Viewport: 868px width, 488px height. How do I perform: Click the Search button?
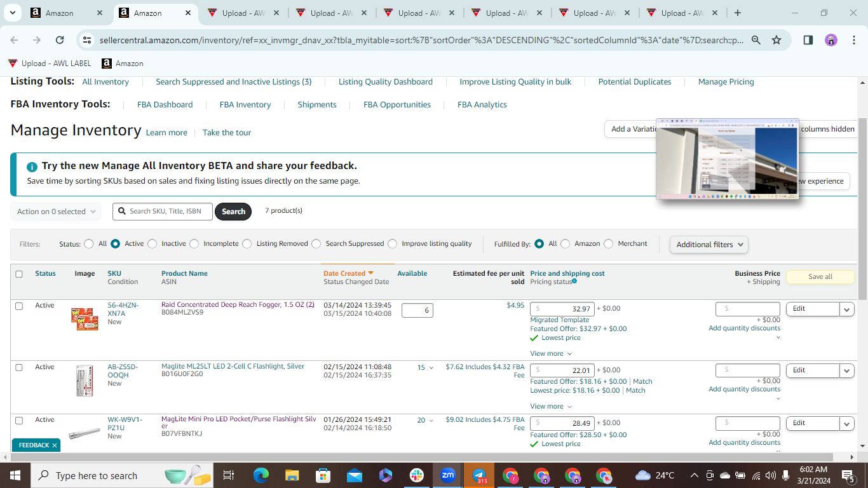[x=233, y=212]
